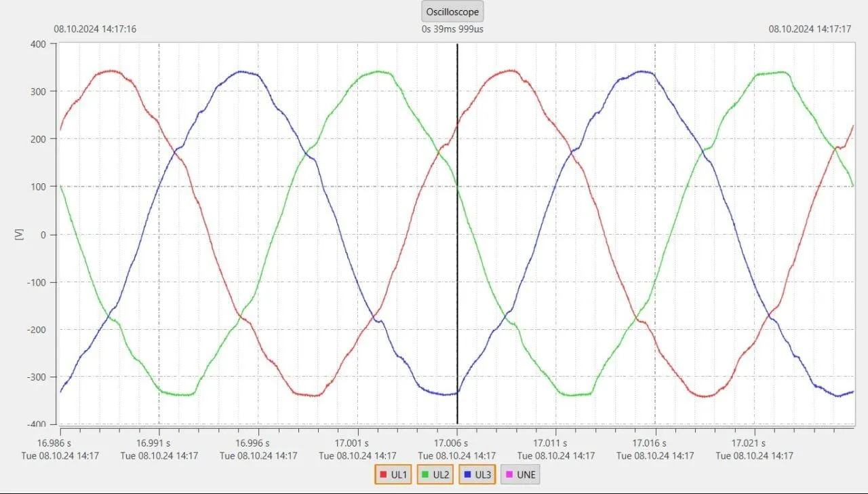This screenshot has height=494, width=868.
Task: Toggle the UL1 trace visibility
Action: (x=393, y=475)
